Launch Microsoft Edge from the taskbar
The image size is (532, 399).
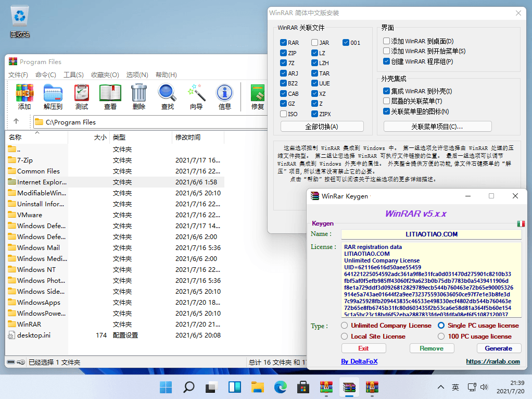pos(280,387)
